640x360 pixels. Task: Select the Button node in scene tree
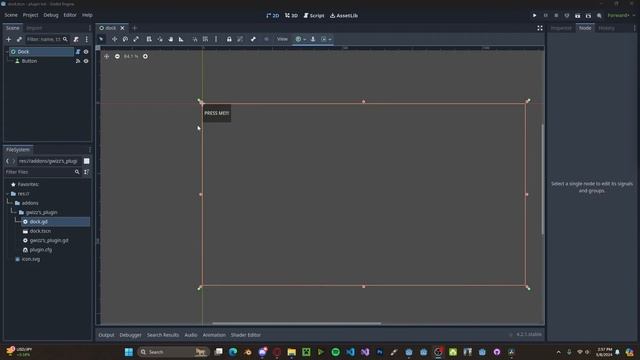tap(29, 61)
